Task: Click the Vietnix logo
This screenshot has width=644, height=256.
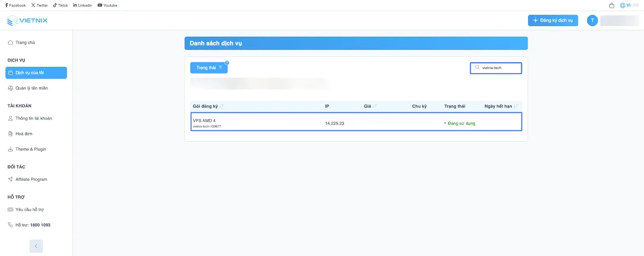Action: (x=27, y=21)
